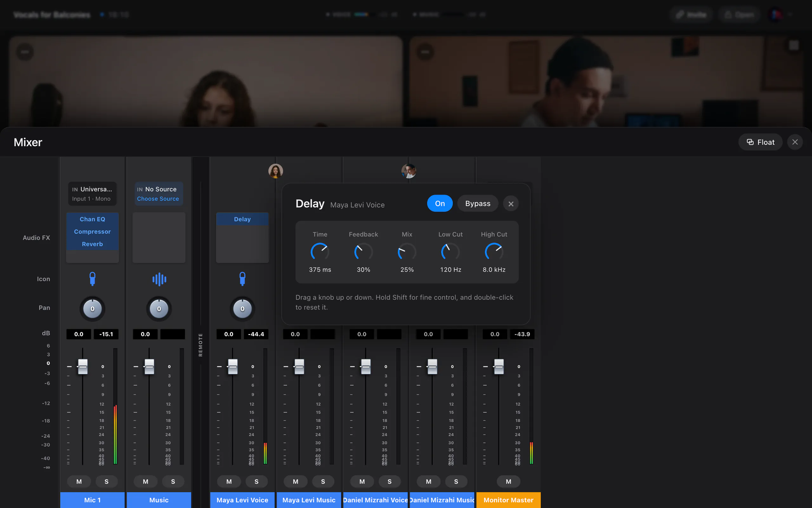Mute the Music channel
Image resolution: width=812 pixels, height=508 pixels.
[145, 481]
